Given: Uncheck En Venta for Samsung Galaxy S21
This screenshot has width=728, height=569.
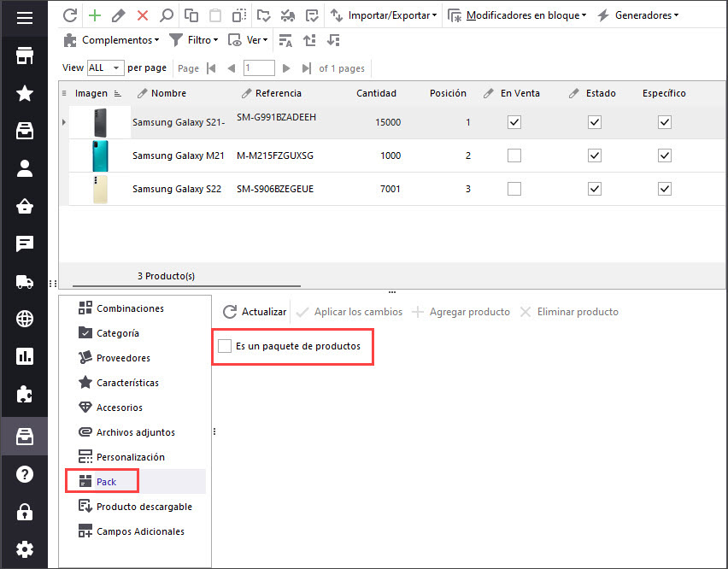Looking at the screenshot, I should click(x=514, y=122).
